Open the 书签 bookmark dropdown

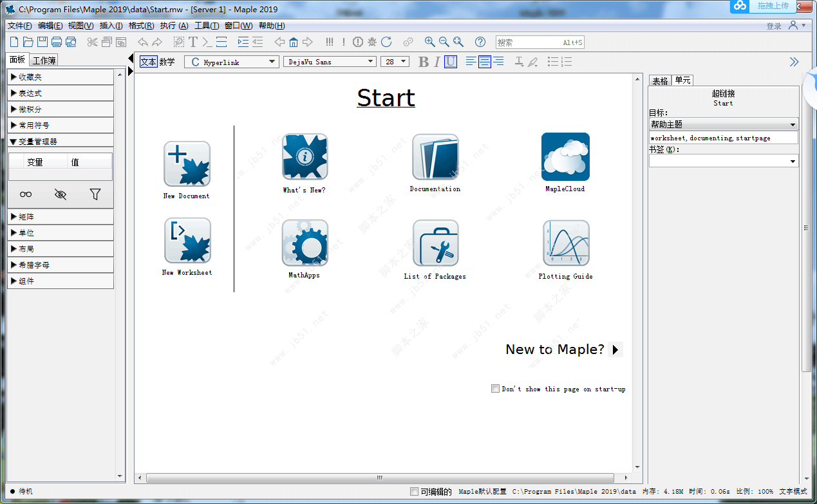click(724, 162)
